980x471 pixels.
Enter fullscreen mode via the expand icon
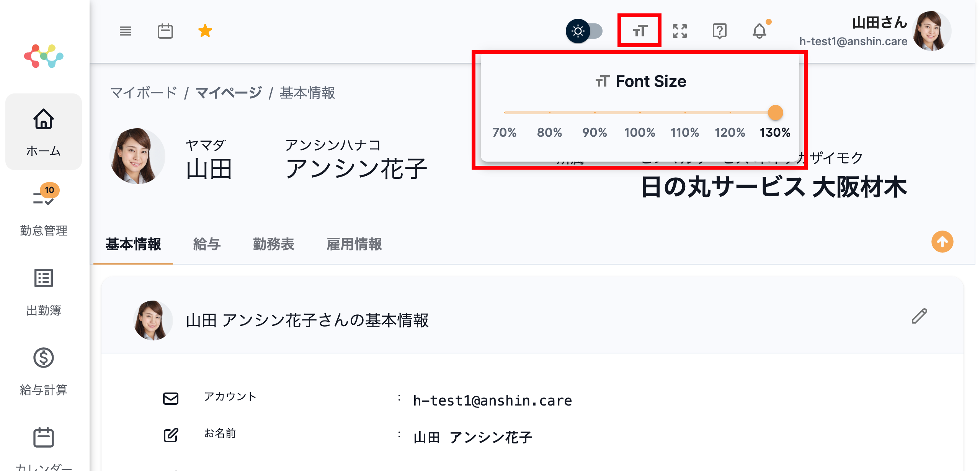pyautogui.click(x=681, y=31)
